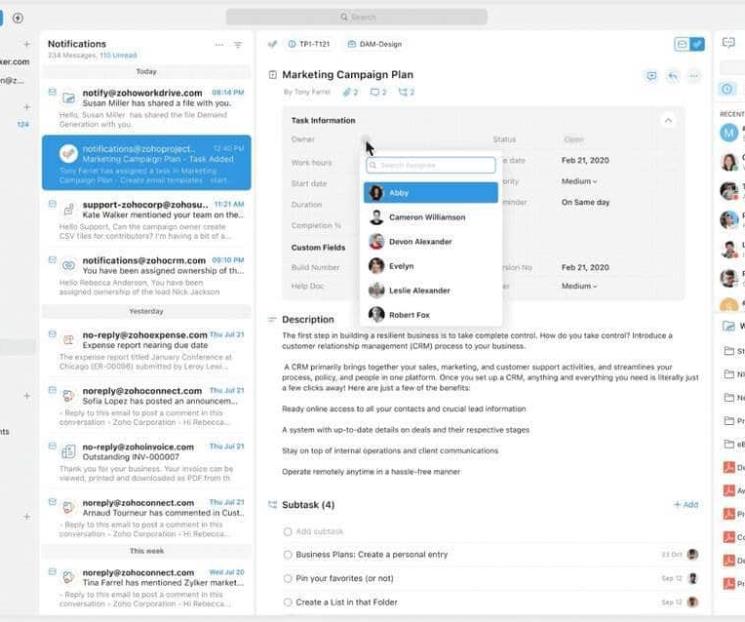Click the TP1-T121 task ID tag
This screenshot has height=622, width=745.
coord(309,44)
